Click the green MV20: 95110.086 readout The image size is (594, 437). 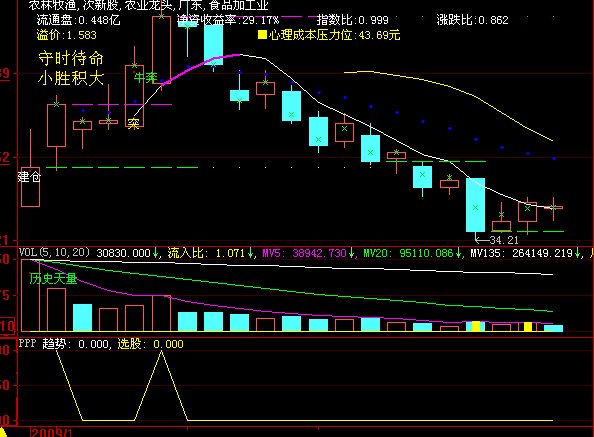click(x=408, y=253)
